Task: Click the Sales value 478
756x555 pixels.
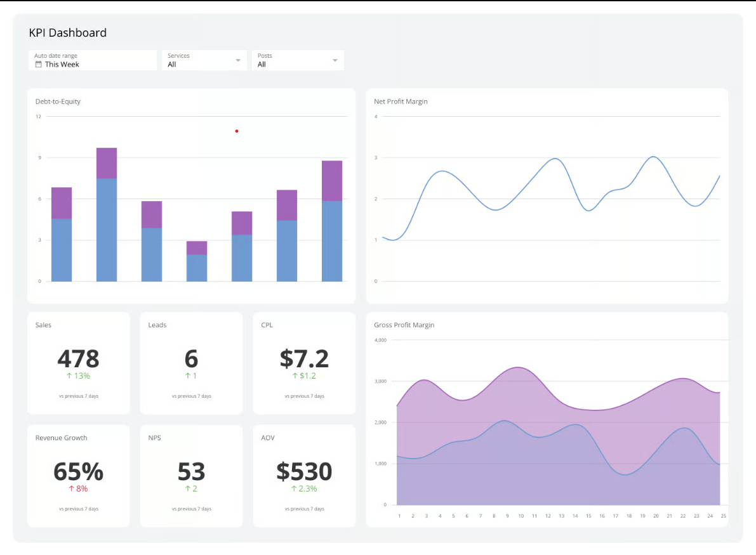Action: pos(78,359)
